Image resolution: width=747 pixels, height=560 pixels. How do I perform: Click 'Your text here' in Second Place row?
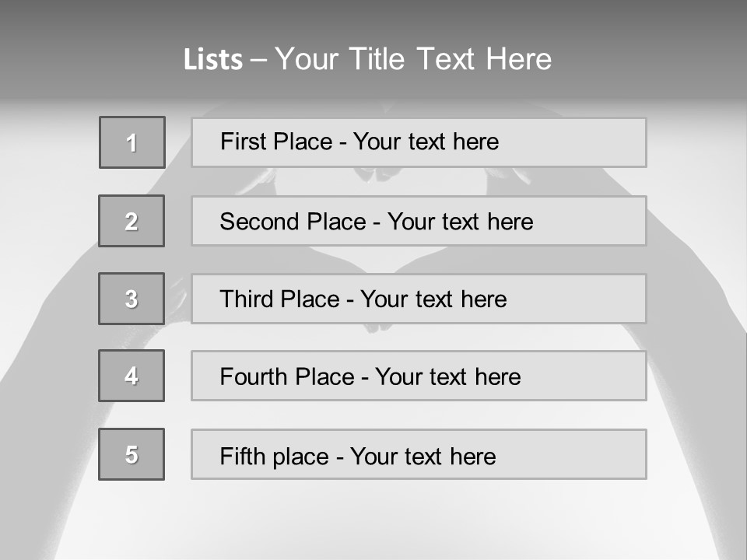coord(460,222)
